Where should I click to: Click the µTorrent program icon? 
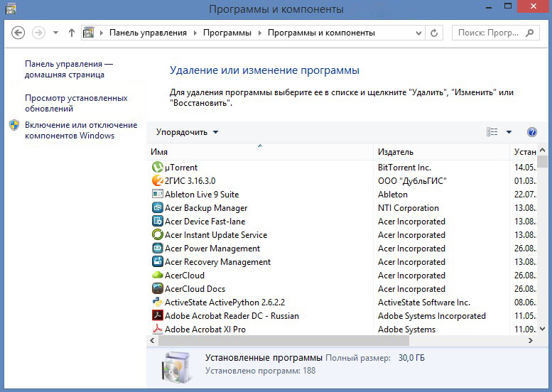pyautogui.click(x=158, y=167)
